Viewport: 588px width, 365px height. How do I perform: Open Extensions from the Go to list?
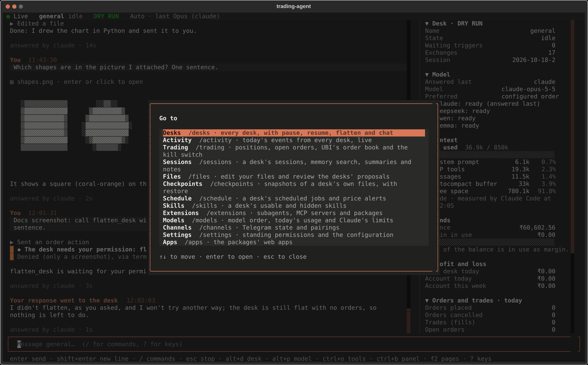pyautogui.click(x=294, y=213)
